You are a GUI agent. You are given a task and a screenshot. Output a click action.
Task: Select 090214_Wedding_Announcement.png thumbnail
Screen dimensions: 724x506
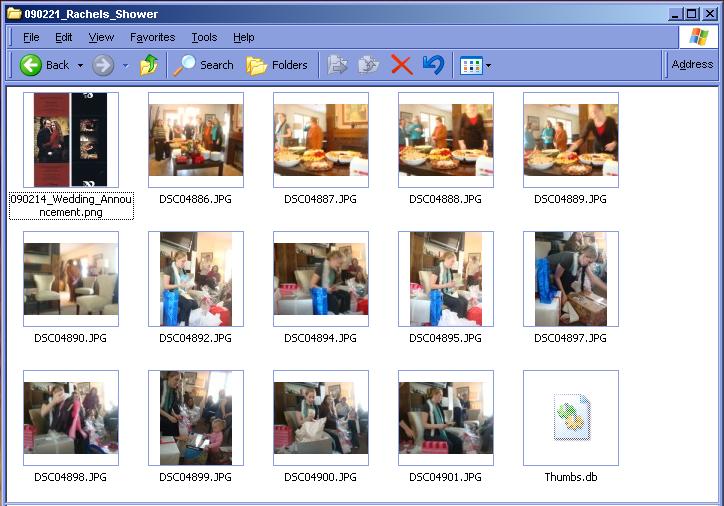(71, 139)
